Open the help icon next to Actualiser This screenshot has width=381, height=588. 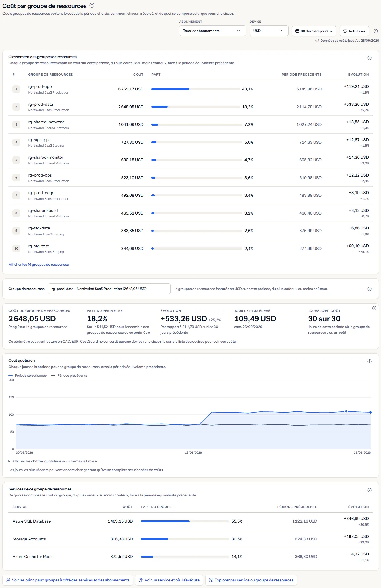(376, 31)
